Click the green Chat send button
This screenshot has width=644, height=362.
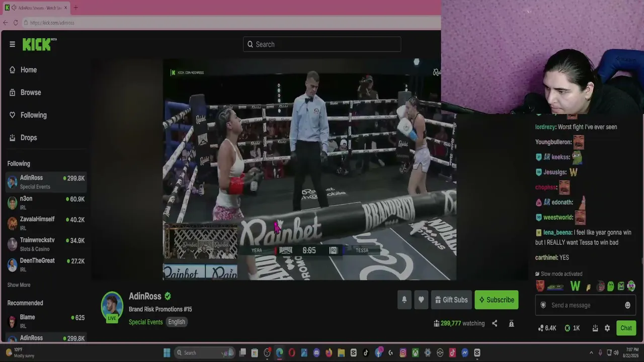(x=626, y=328)
